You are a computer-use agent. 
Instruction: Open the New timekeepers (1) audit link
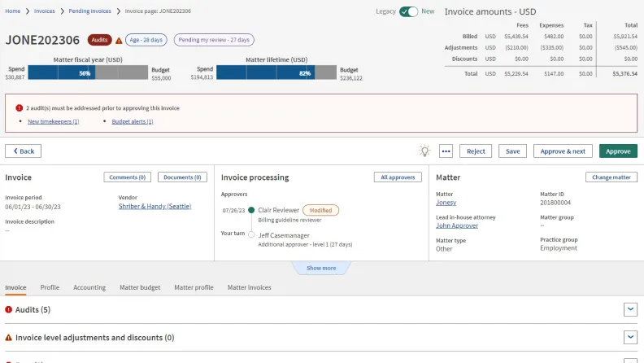tap(54, 121)
